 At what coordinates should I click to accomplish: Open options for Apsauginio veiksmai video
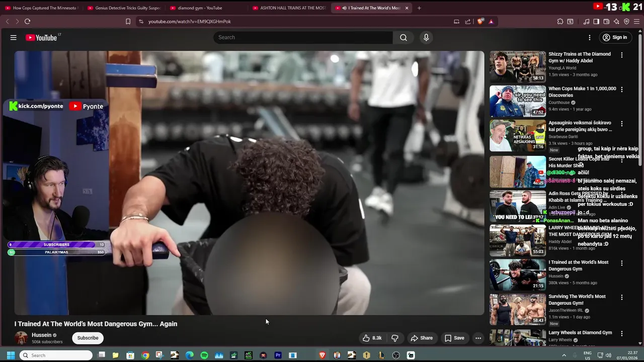[x=622, y=124]
